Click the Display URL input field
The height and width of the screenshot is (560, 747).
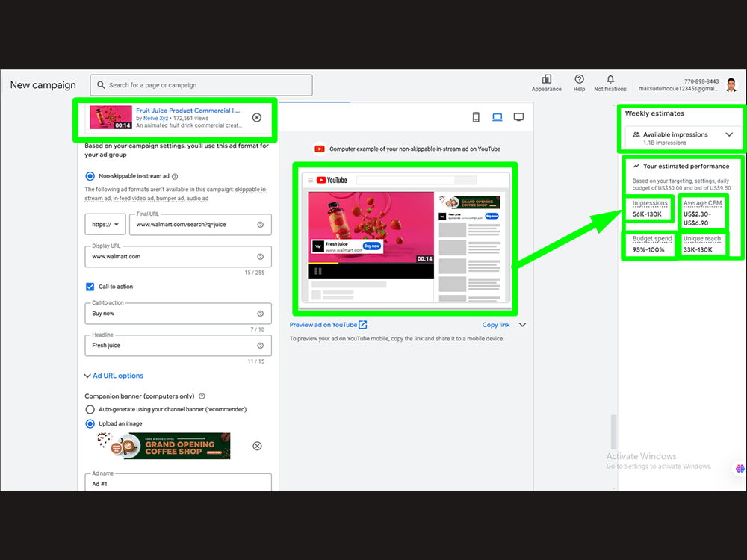(179, 257)
